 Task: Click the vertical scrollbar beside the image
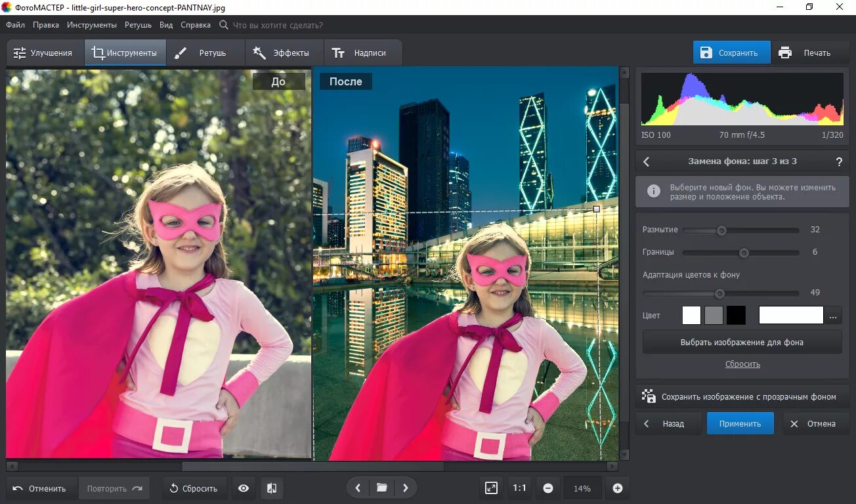pos(624,264)
